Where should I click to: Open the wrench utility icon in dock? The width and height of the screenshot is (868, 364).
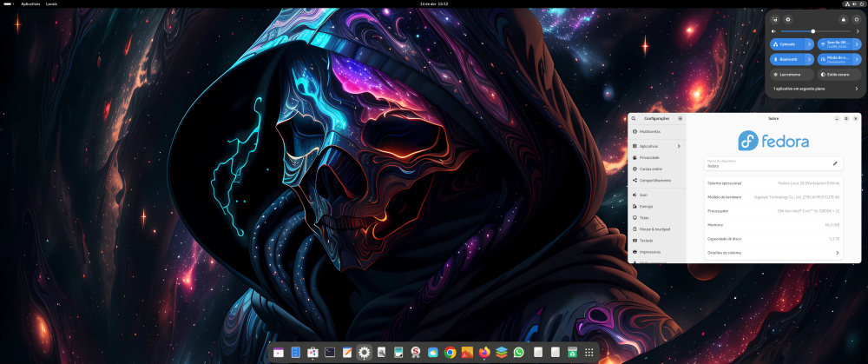(381, 352)
